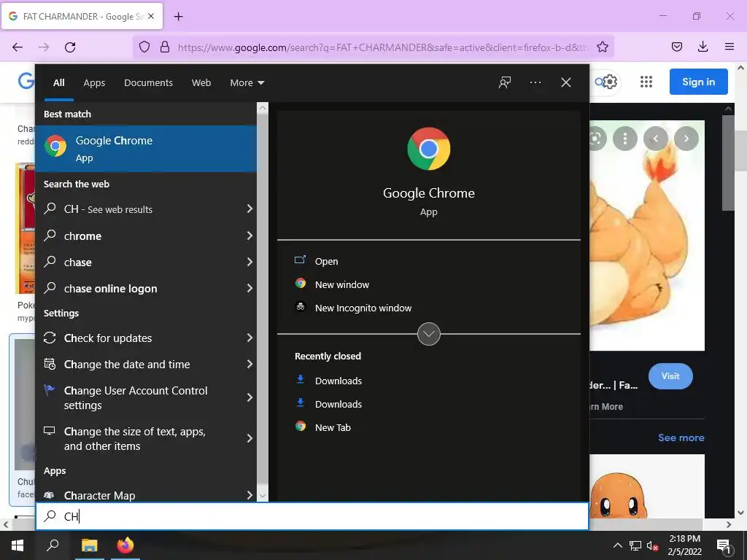Click flag icon beside User Account Control settings

click(49, 390)
